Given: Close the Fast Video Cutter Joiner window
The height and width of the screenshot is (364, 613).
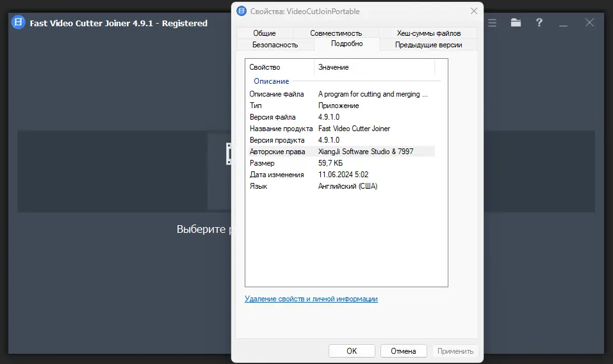Looking at the screenshot, I should click(590, 22).
